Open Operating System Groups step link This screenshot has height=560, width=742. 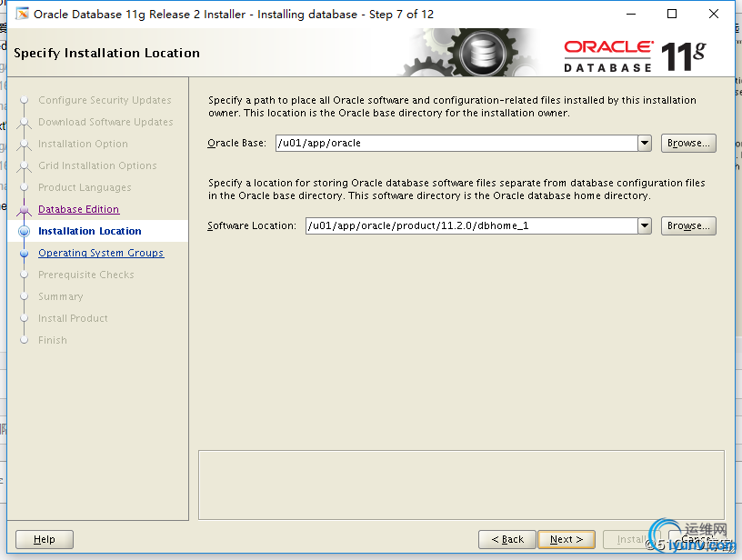pyautogui.click(x=101, y=253)
